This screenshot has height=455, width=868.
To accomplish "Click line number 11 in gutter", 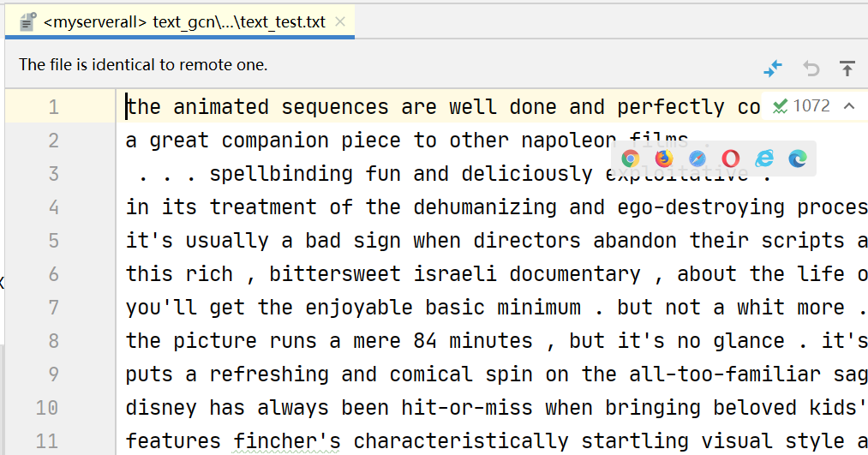I will click(47, 441).
